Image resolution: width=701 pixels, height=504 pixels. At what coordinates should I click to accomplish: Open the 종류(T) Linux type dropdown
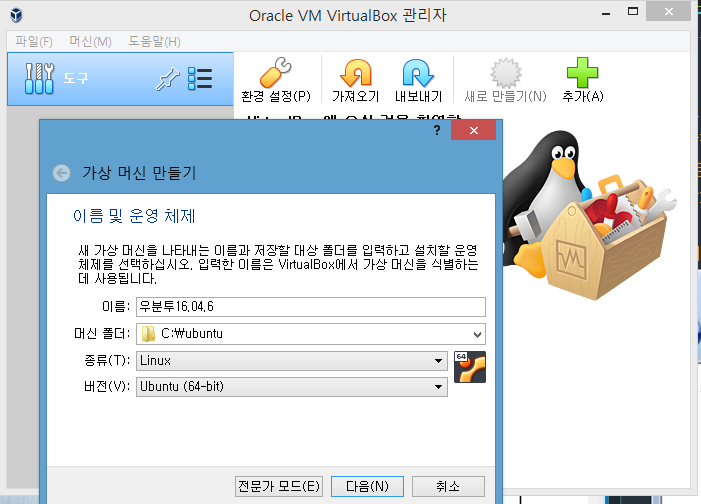(x=292, y=361)
